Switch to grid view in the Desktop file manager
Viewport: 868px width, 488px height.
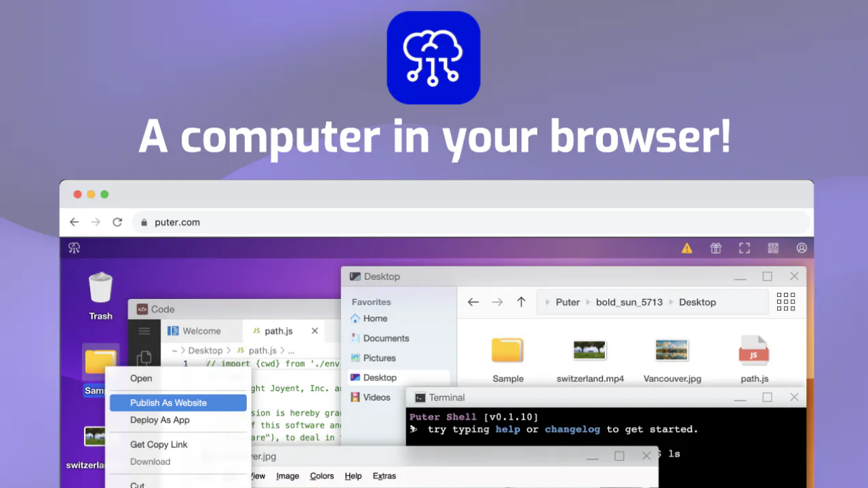785,302
